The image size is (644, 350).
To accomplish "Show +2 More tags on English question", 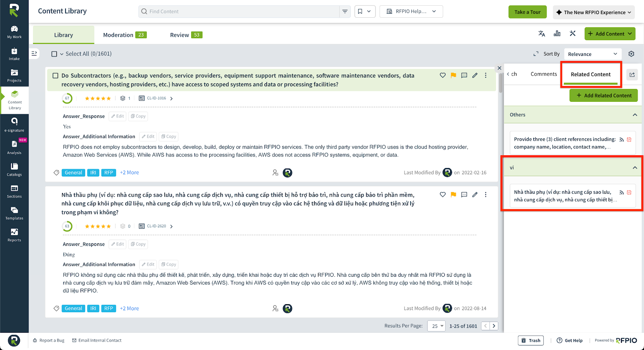I will tap(129, 173).
